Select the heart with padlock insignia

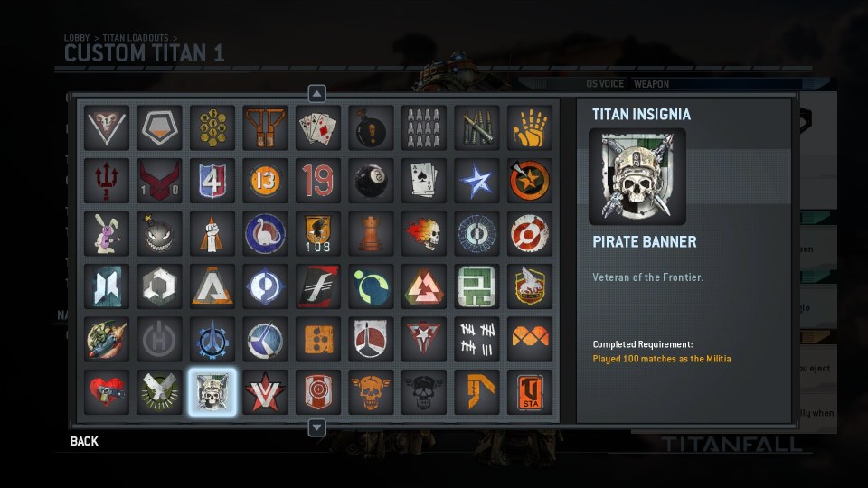pos(107,392)
